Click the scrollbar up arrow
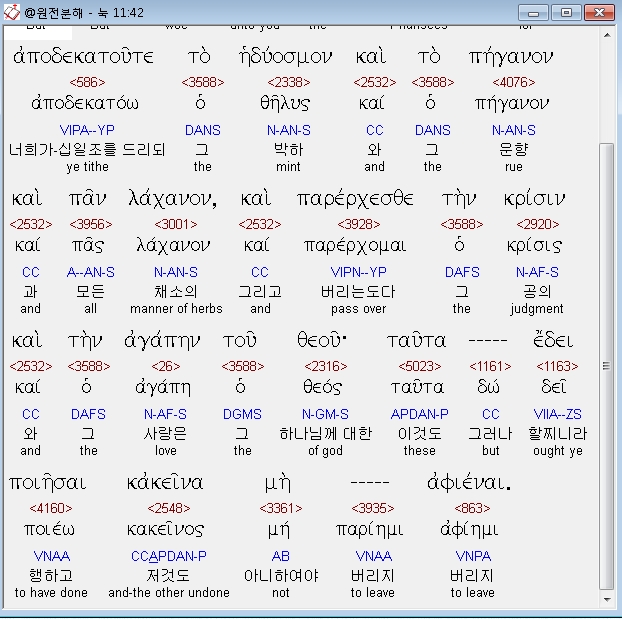The image size is (622, 619). click(607, 35)
